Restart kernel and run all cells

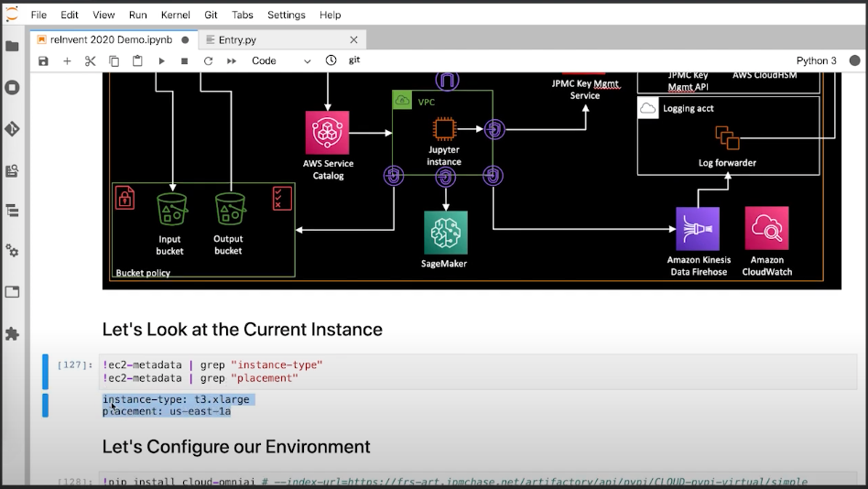pos(232,61)
